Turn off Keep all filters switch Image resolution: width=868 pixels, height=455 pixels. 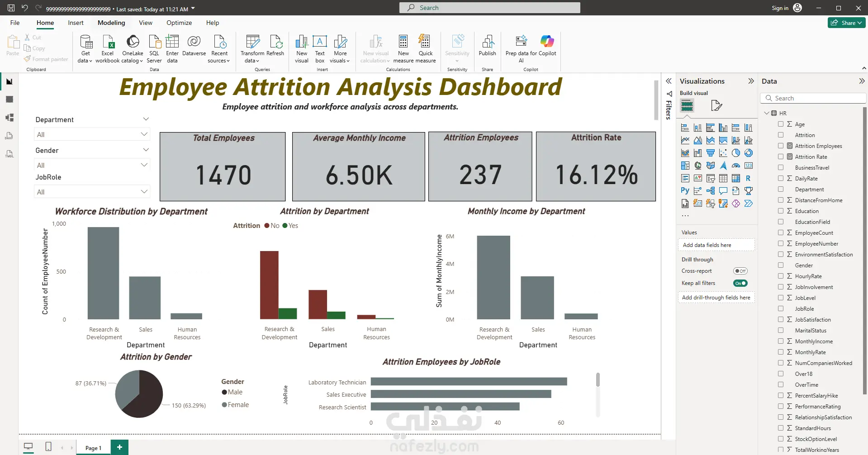pos(740,283)
